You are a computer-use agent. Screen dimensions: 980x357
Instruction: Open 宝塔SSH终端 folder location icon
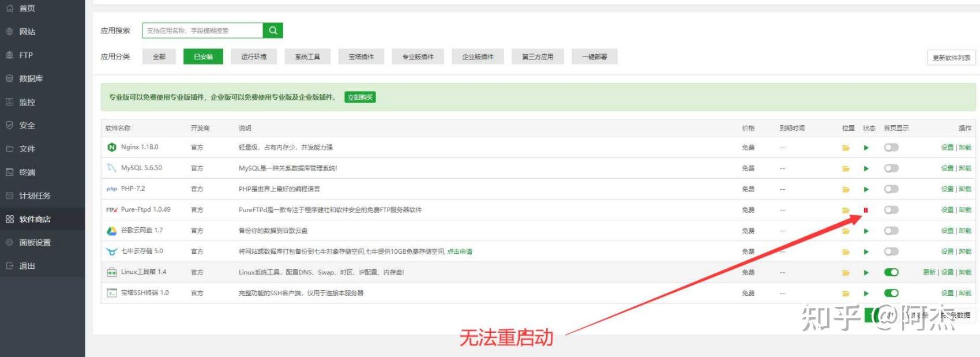click(846, 293)
